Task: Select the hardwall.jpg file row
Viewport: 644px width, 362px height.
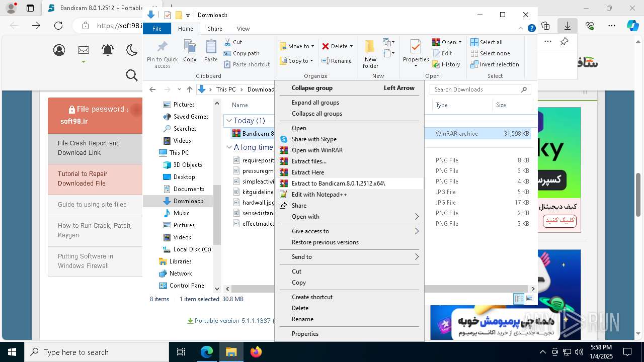Action: click(380, 203)
